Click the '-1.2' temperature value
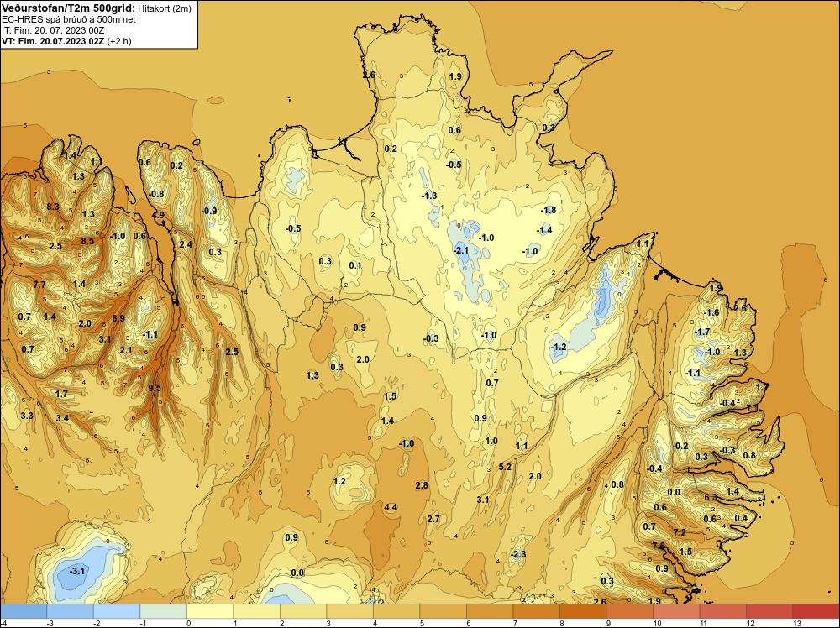 [559, 347]
